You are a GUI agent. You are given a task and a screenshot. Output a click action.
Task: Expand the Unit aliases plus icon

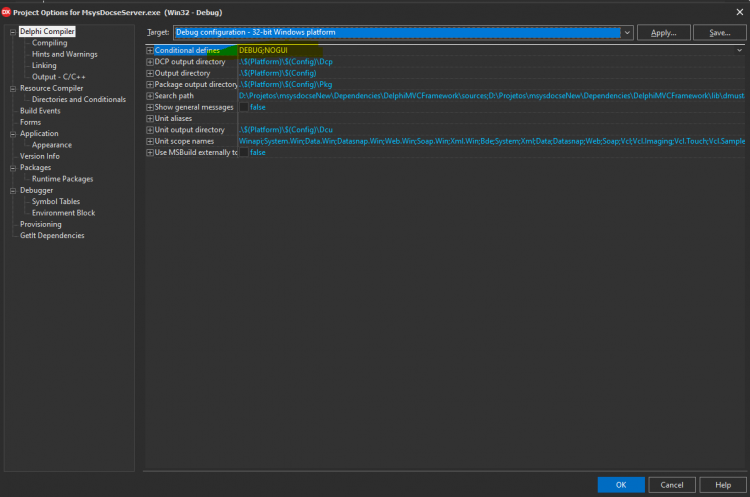pos(150,119)
